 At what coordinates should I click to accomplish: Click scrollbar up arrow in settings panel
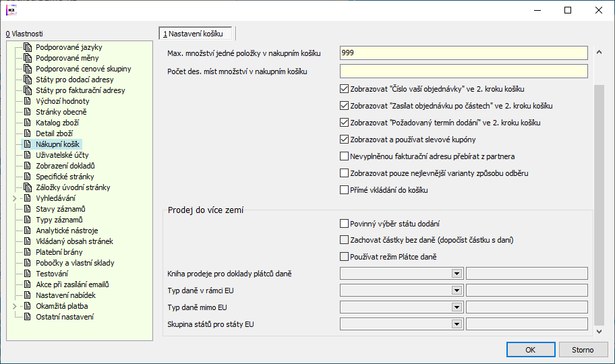click(599, 52)
